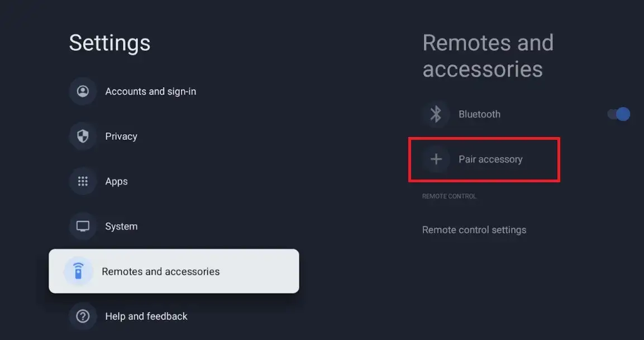Click the Accounts and sign-in person icon

[82, 91]
